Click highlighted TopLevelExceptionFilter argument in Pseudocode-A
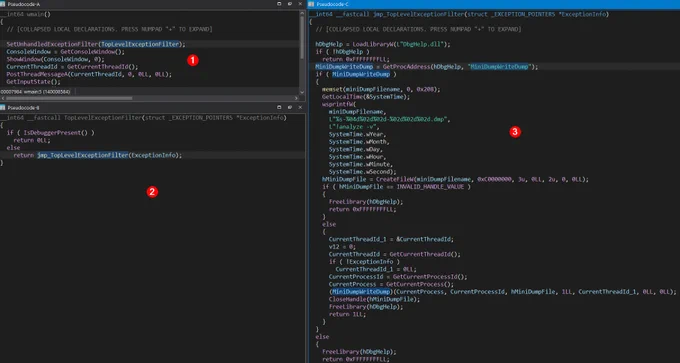Viewport: 680px width, 363px height. [x=140, y=44]
